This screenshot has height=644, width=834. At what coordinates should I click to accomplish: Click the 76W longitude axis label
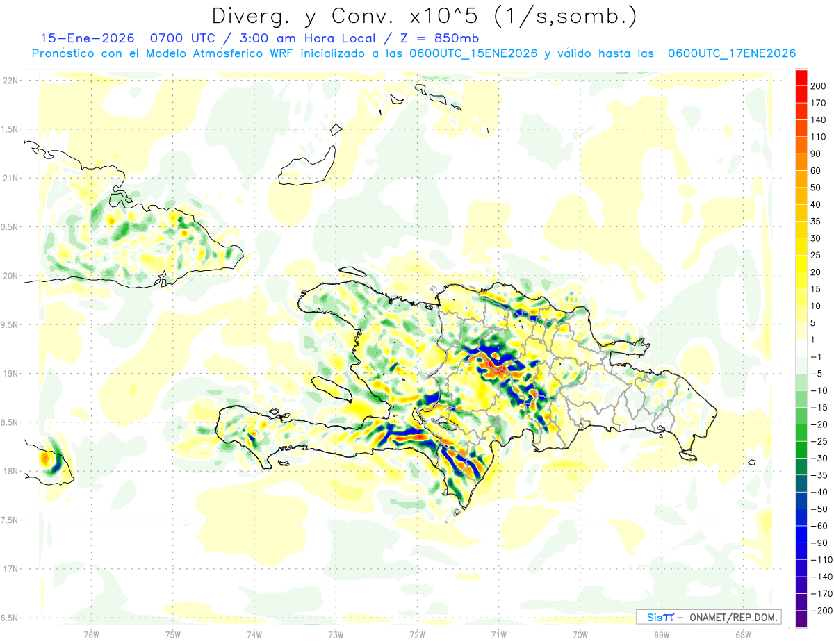click(91, 634)
